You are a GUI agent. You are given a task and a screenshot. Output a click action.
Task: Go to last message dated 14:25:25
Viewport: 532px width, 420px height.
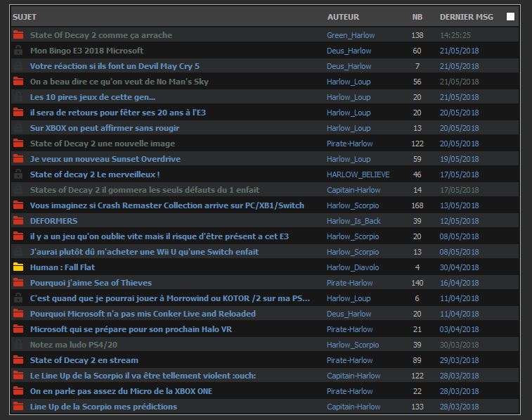(455, 35)
